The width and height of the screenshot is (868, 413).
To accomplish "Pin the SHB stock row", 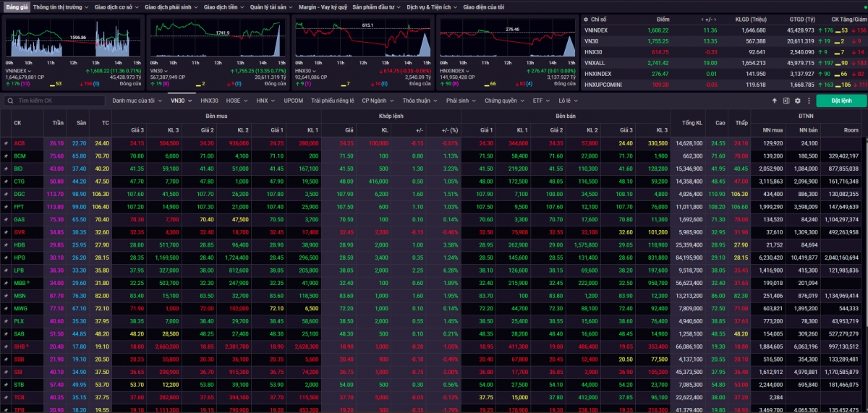I will (x=6, y=346).
